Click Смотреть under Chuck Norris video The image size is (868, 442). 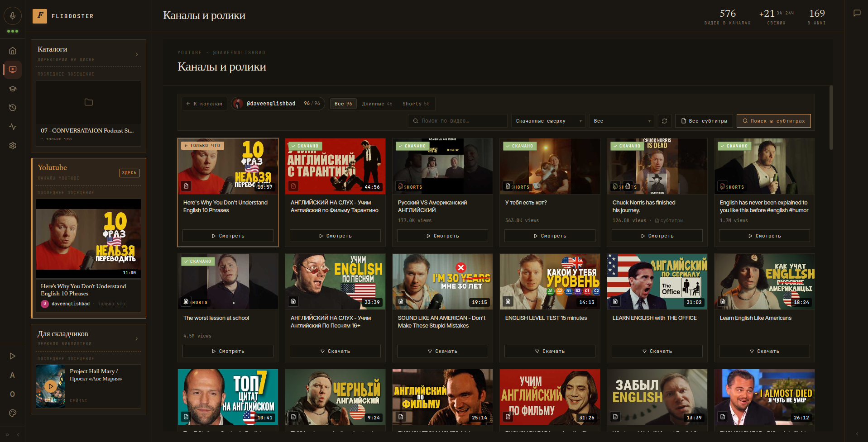click(x=657, y=236)
